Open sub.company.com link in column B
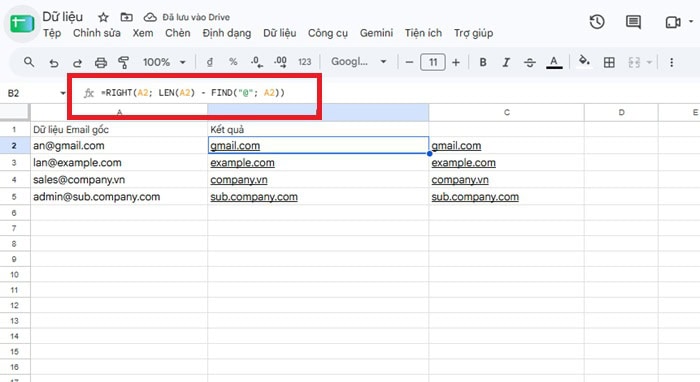Image resolution: width=700 pixels, height=382 pixels. click(x=254, y=197)
